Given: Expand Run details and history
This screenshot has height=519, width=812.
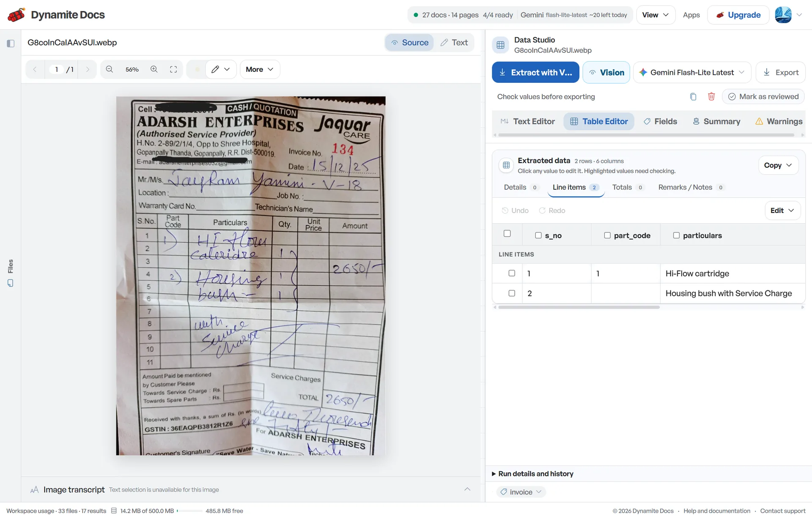Looking at the screenshot, I should click(533, 474).
